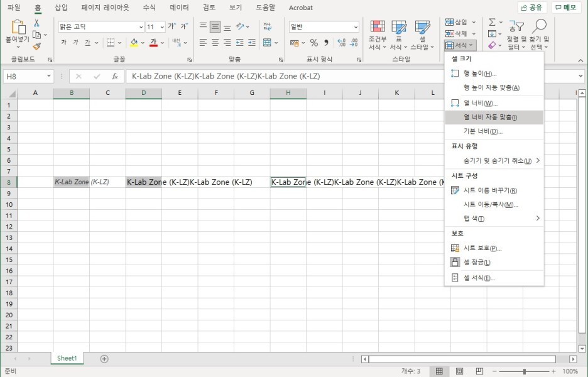The width and height of the screenshot is (588, 377).
Task: Center text horizontally
Action: 215,42
